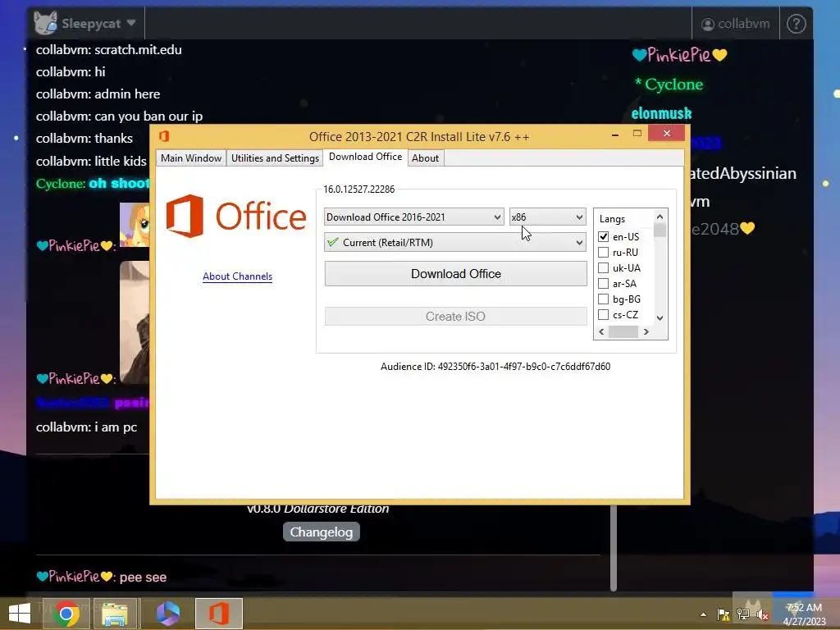Click the Audience ID text
Image resolution: width=840 pixels, height=630 pixels.
[495, 367]
